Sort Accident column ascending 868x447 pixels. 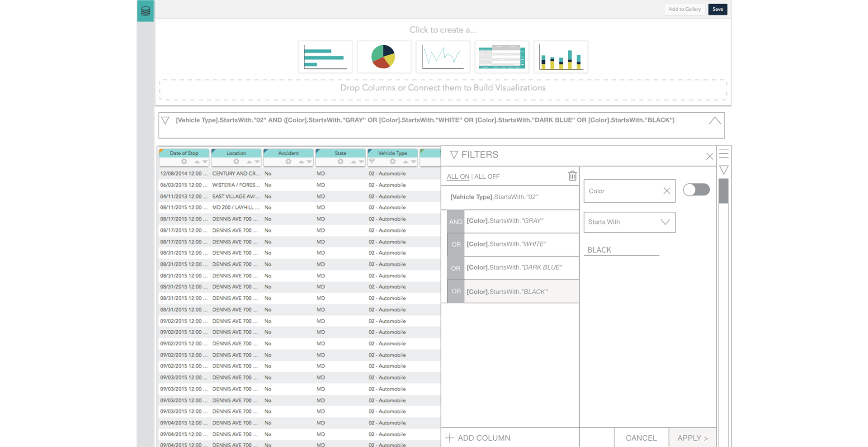point(301,162)
